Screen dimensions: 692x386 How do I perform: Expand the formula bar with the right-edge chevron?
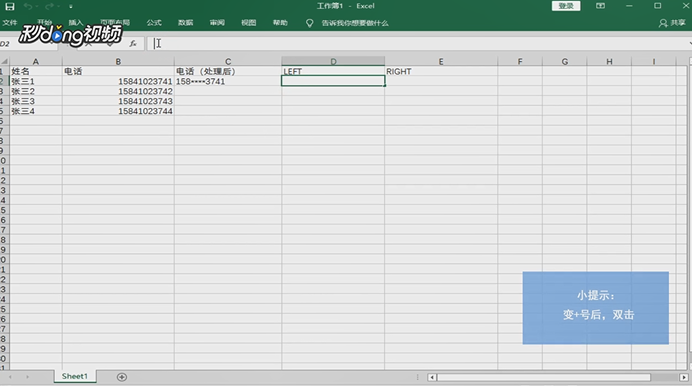pyautogui.click(x=690, y=44)
